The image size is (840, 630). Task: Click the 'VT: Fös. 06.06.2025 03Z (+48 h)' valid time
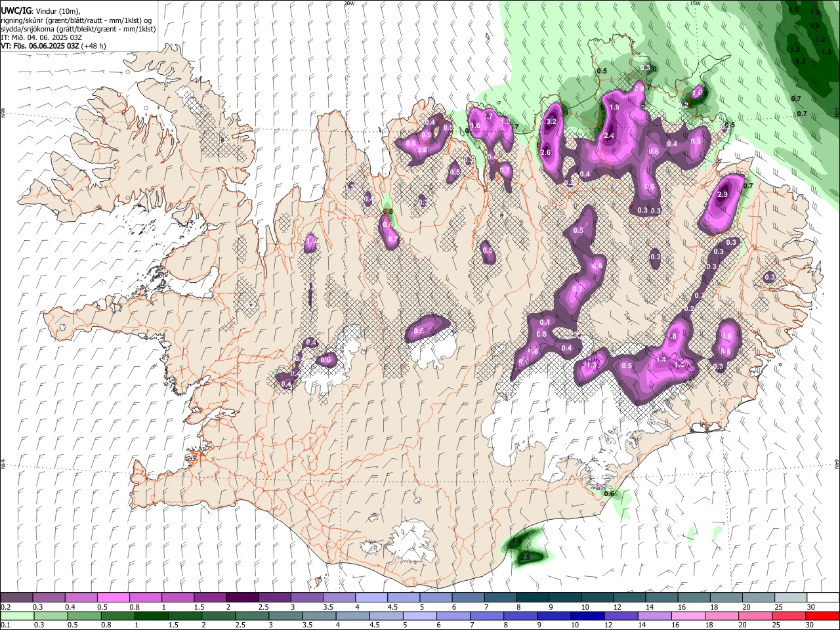53,46
